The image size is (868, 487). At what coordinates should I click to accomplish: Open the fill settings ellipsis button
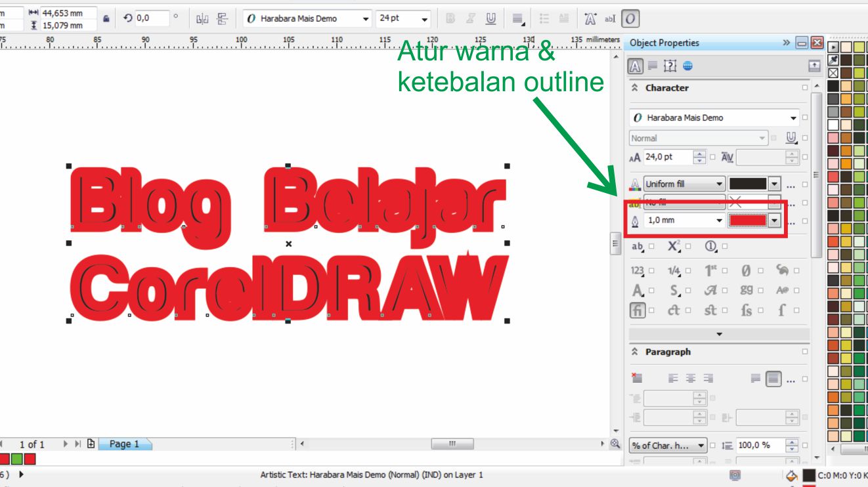click(x=791, y=185)
